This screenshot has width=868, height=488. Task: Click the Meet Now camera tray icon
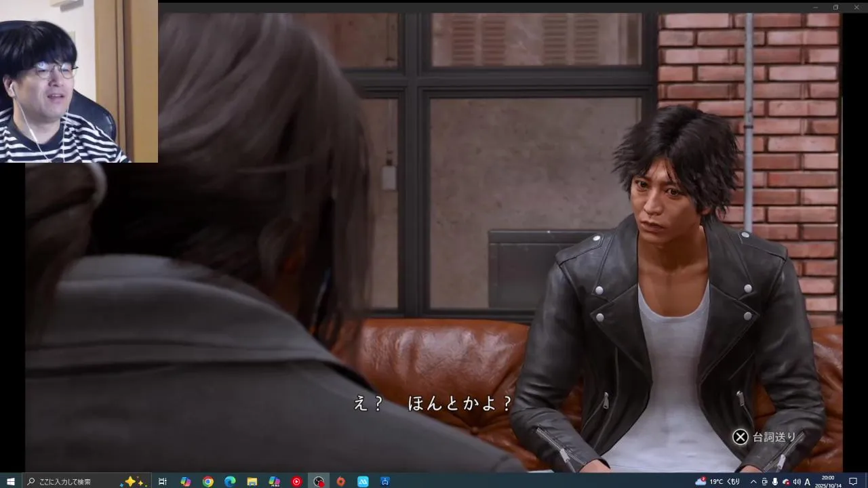[x=764, y=481]
